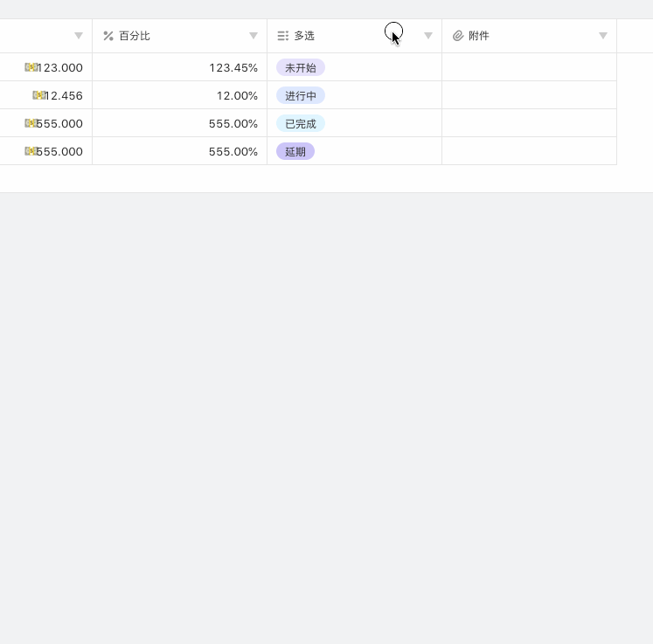Open the dropdown arrow of 多选 column
Screen dimensions: 653x644
(428, 36)
